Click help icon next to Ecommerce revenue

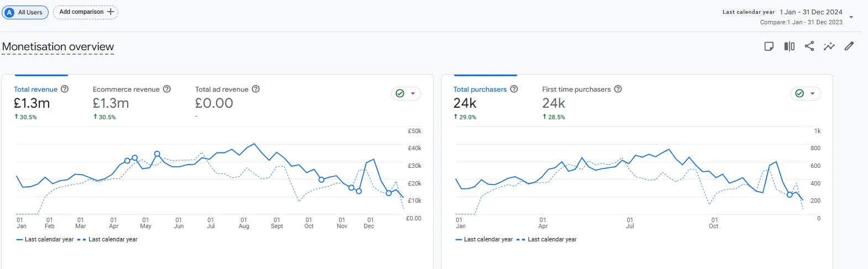(167, 89)
